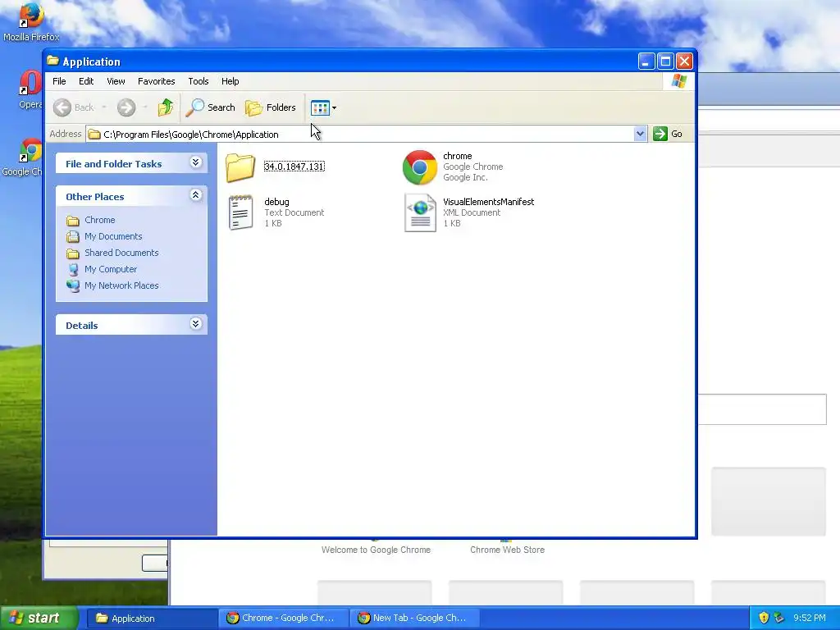Open Shared Documents link
The image size is (840, 630).
(121, 253)
